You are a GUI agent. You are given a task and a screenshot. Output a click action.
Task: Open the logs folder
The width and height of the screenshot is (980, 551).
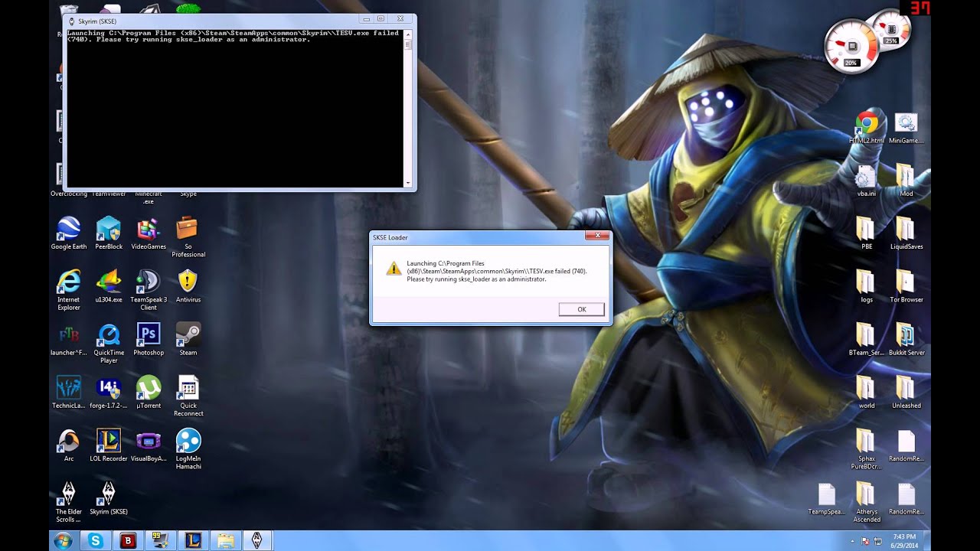[x=866, y=286]
